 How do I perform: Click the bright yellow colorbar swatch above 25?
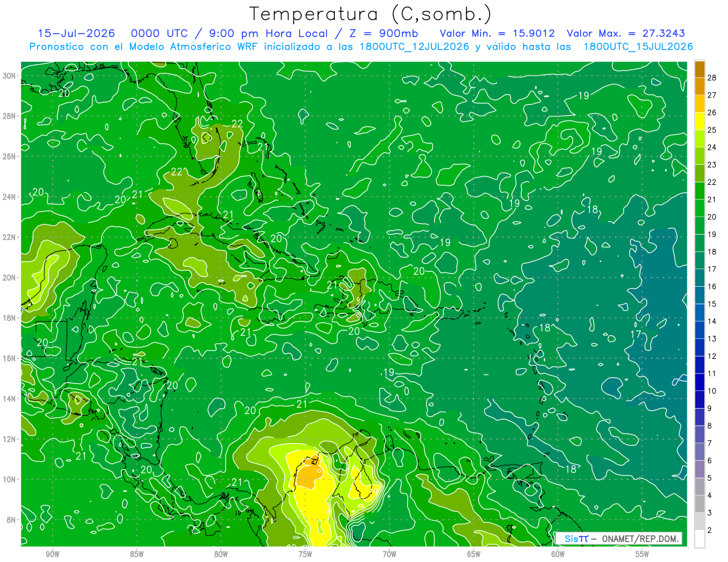coord(699,121)
